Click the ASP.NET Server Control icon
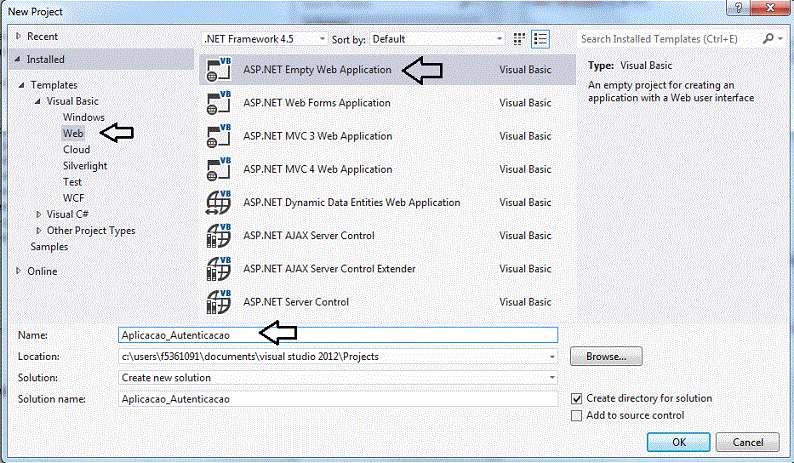This screenshot has height=463, width=794. click(219, 302)
